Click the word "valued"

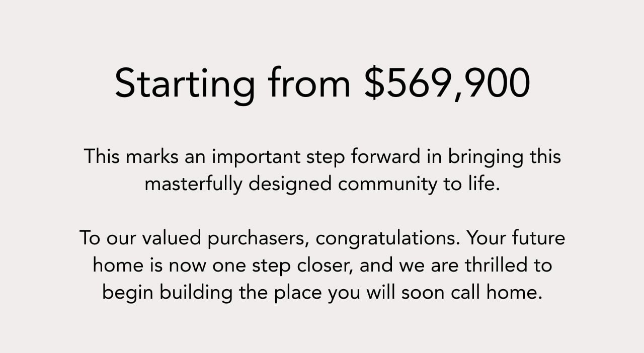click(x=173, y=237)
